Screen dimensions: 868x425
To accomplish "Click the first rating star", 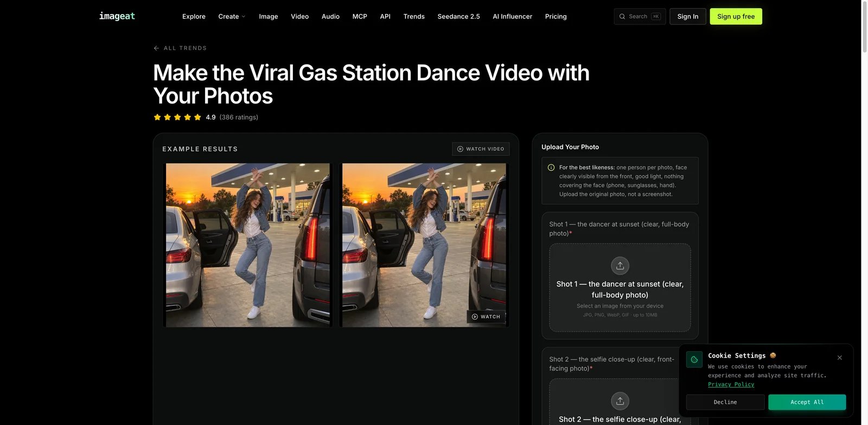I will 157,117.
